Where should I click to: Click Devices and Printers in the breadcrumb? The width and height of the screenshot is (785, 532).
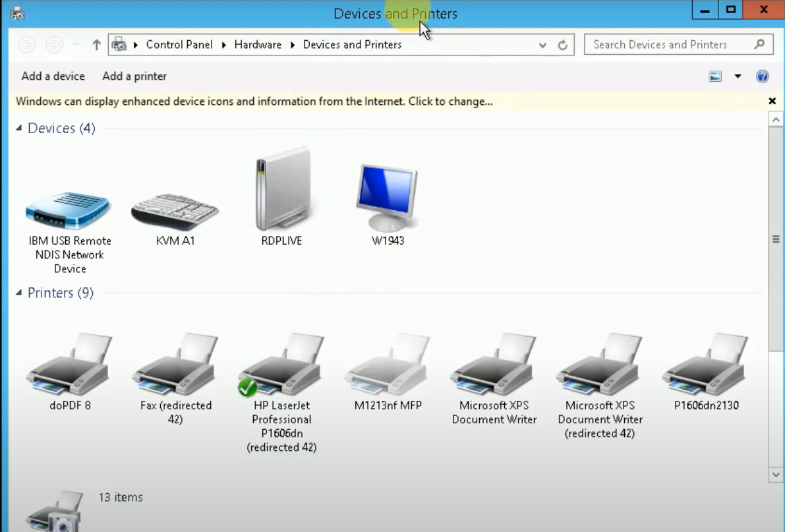pos(352,45)
